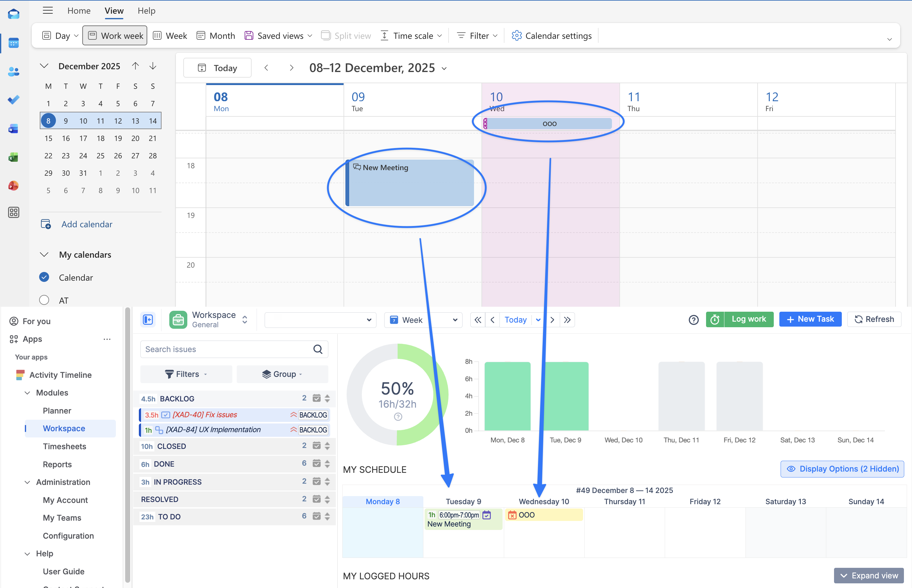Collapse the left panel toggle icon

pyautogui.click(x=148, y=319)
